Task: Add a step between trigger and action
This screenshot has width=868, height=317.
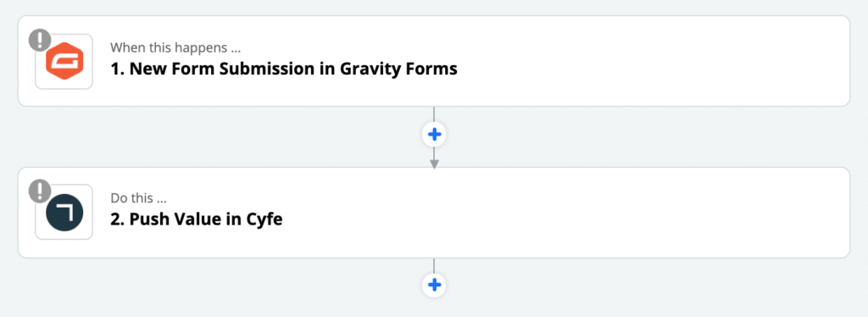Action: pos(434,134)
